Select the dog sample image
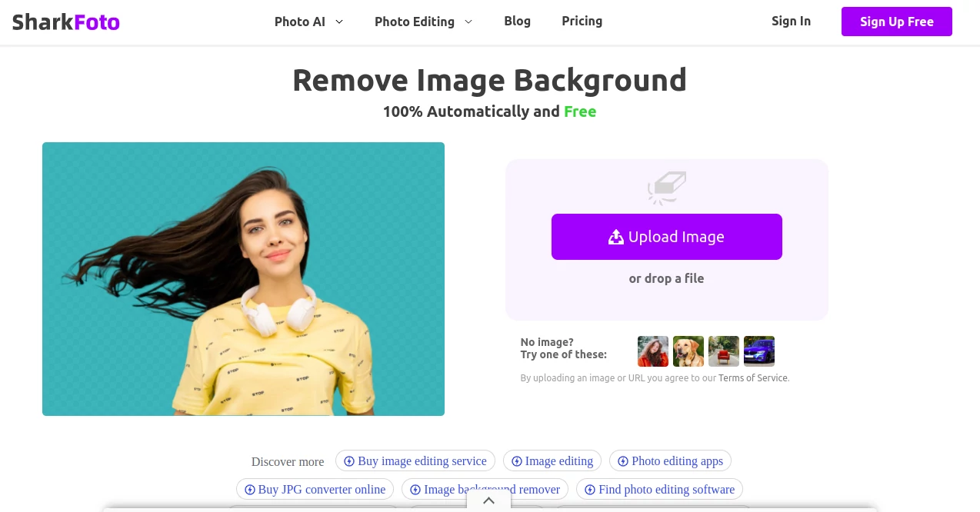 pos(688,351)
